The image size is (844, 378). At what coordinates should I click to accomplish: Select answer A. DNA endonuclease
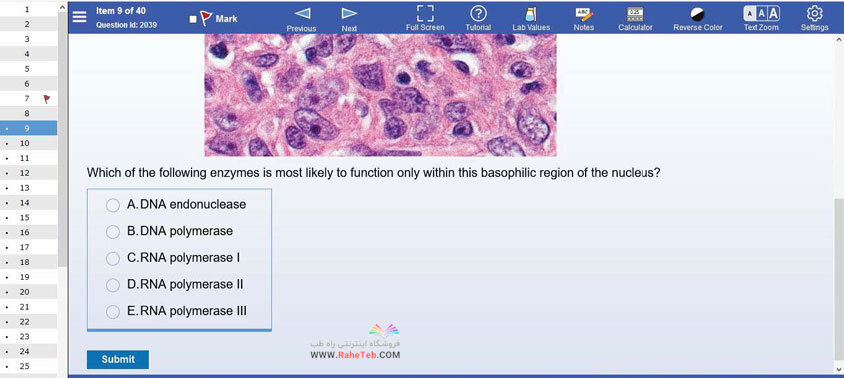point(112,205)
